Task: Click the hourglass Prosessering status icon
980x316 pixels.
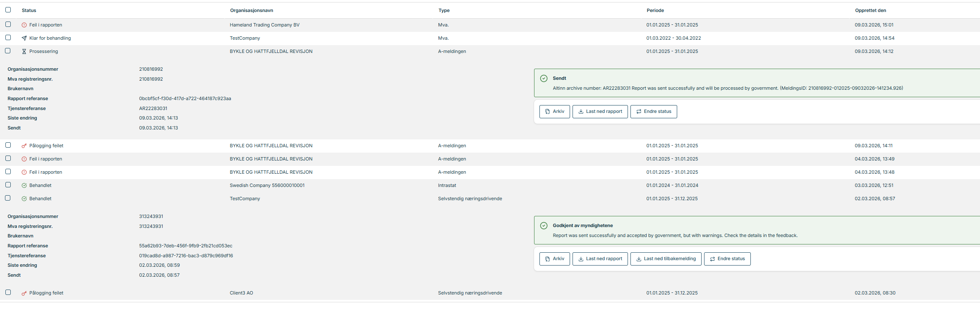Action: tap(24, 52)
